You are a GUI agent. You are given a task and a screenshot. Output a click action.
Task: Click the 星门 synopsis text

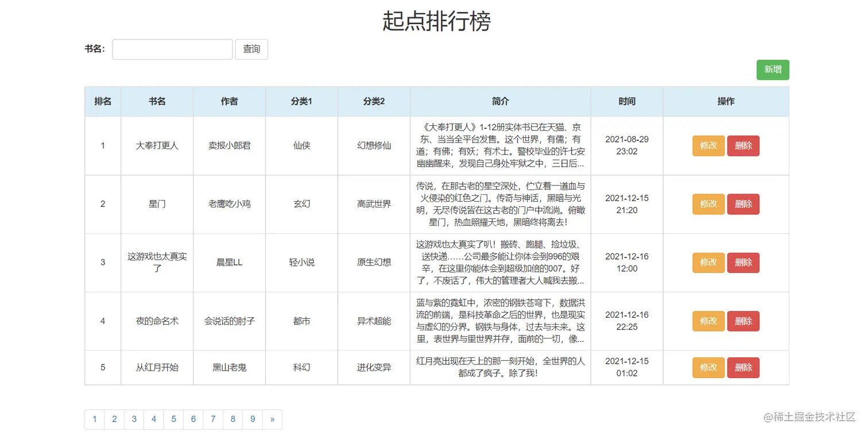coord(501,205)
